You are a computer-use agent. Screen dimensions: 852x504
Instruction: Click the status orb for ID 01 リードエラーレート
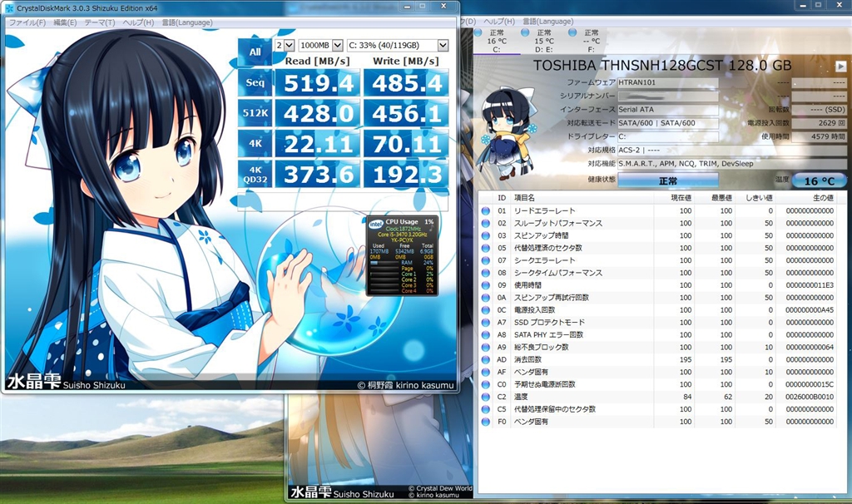point(486,210)
